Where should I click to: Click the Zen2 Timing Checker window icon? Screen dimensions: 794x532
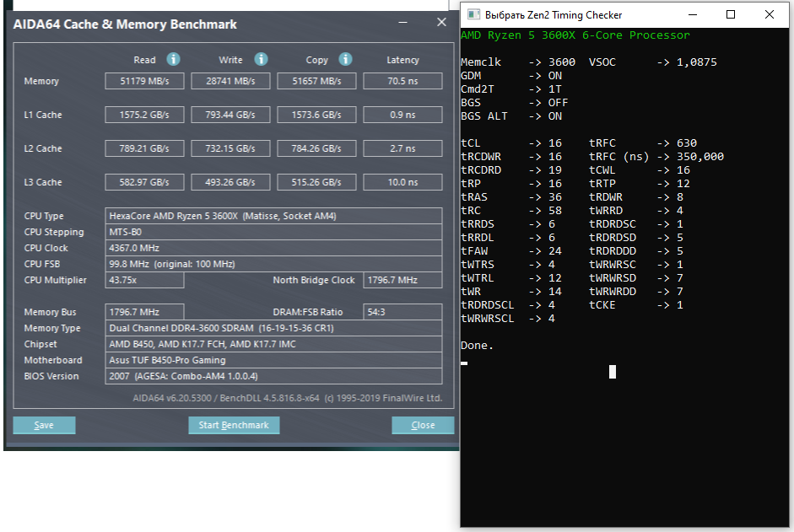pyautogui.click(x=473, y=14)
